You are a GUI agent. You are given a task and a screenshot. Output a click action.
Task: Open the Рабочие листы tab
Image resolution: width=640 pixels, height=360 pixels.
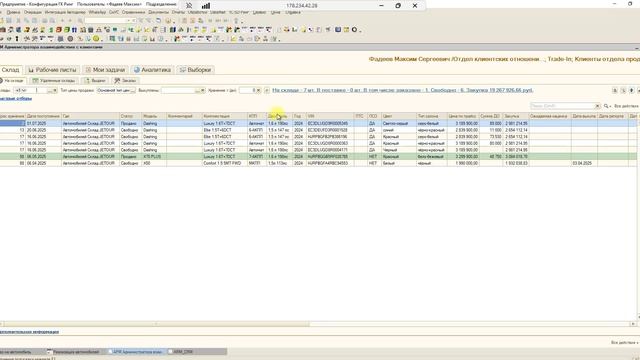[x=52, y=70]
